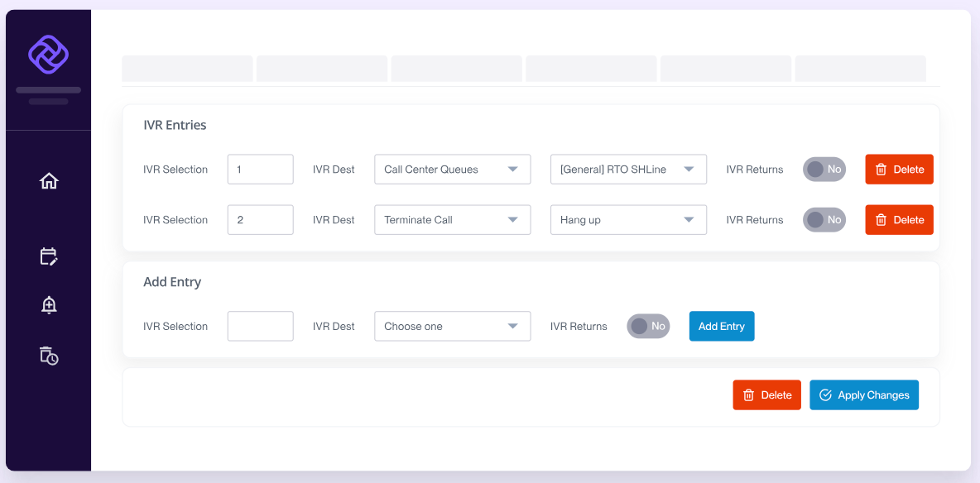Viewport: 980px width, 483px height.
Task: Select the last tab in the top navigation
Action: coord(860,69)
